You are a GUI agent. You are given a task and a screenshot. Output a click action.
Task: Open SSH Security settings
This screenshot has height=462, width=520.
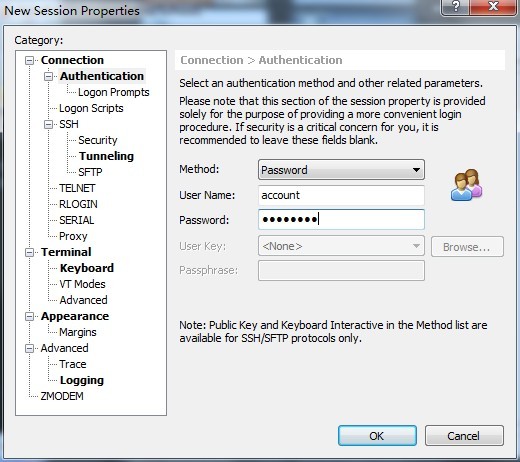pyautogui.click(x=98, y=140)
